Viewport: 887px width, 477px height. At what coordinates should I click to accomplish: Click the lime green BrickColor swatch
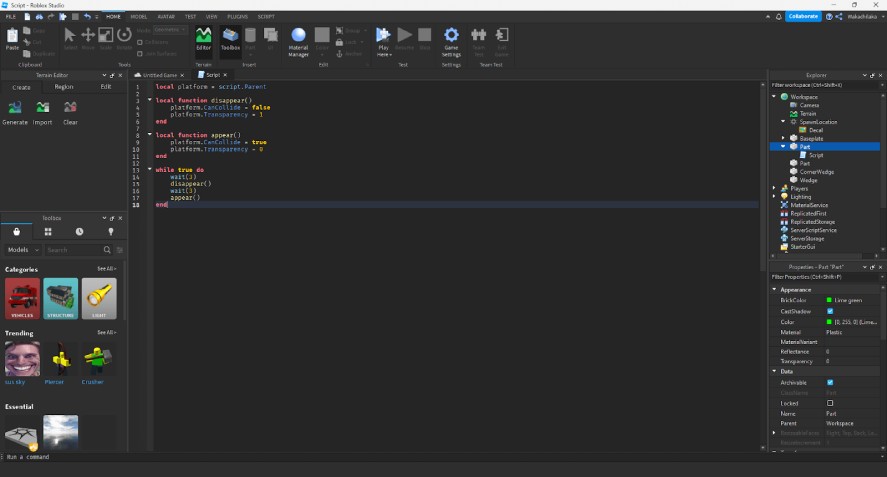[829, 300]
